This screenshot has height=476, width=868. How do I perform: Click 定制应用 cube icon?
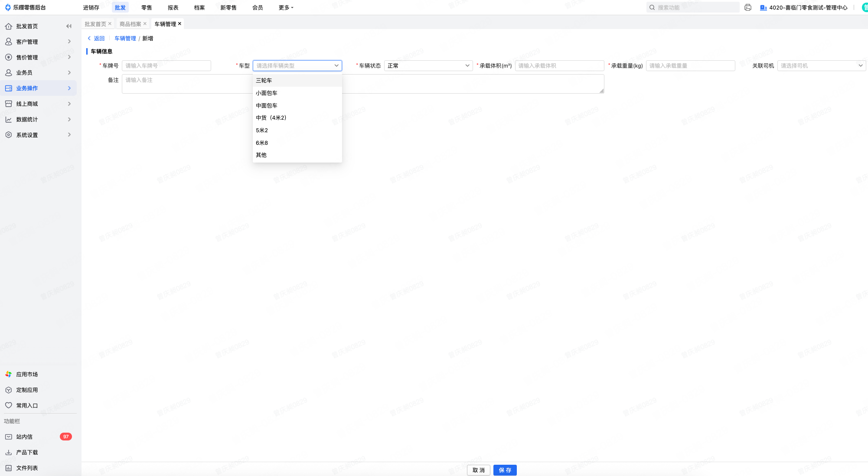tap(8, 390)
